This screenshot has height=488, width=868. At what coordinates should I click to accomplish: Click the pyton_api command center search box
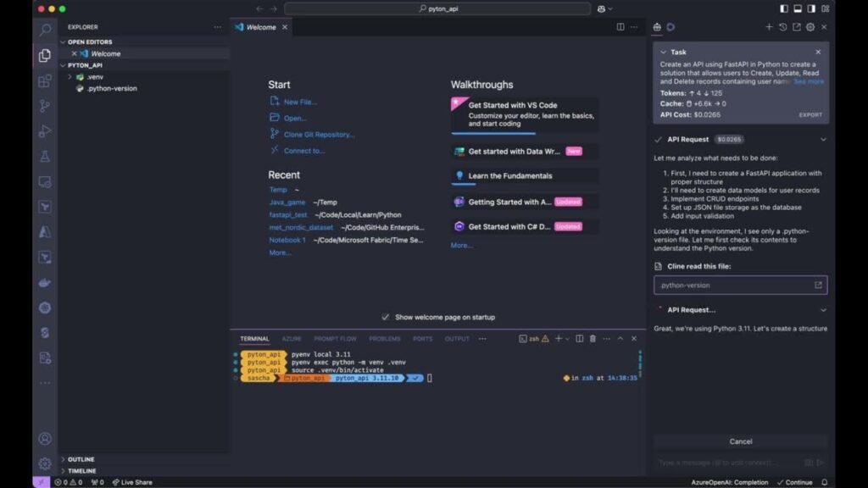click(x=437, y=8)
